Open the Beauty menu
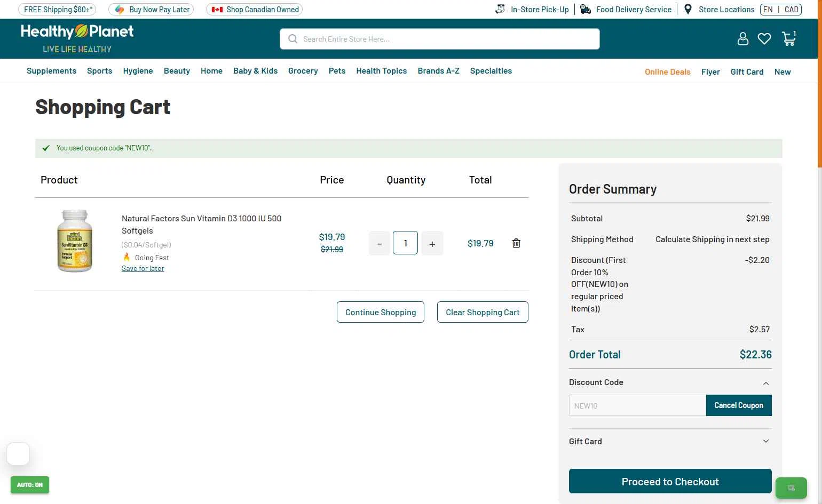The width and height of the screenshot is (822, 504). tap(177, 70)
